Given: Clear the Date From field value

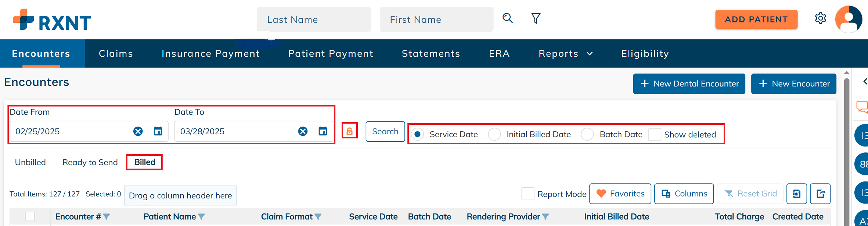Looking at the screenshot, I should point(138,131).
